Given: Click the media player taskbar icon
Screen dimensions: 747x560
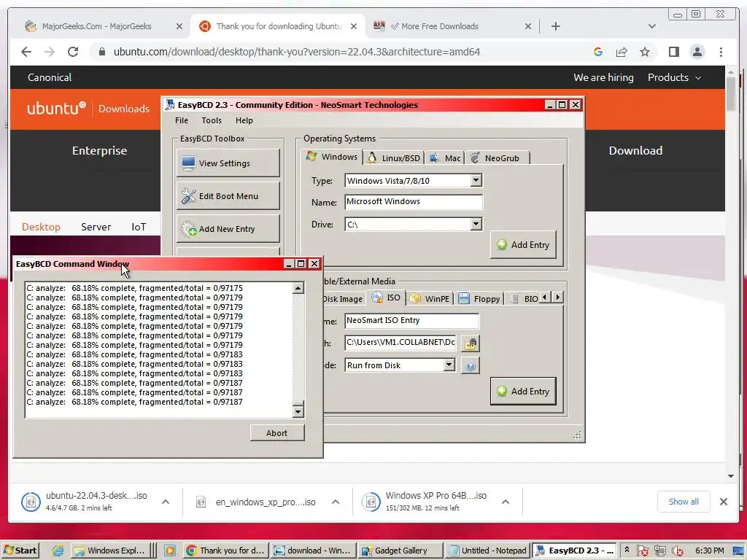Looking at the screenshot, I should pyautogui.click(x=169, y=551).
